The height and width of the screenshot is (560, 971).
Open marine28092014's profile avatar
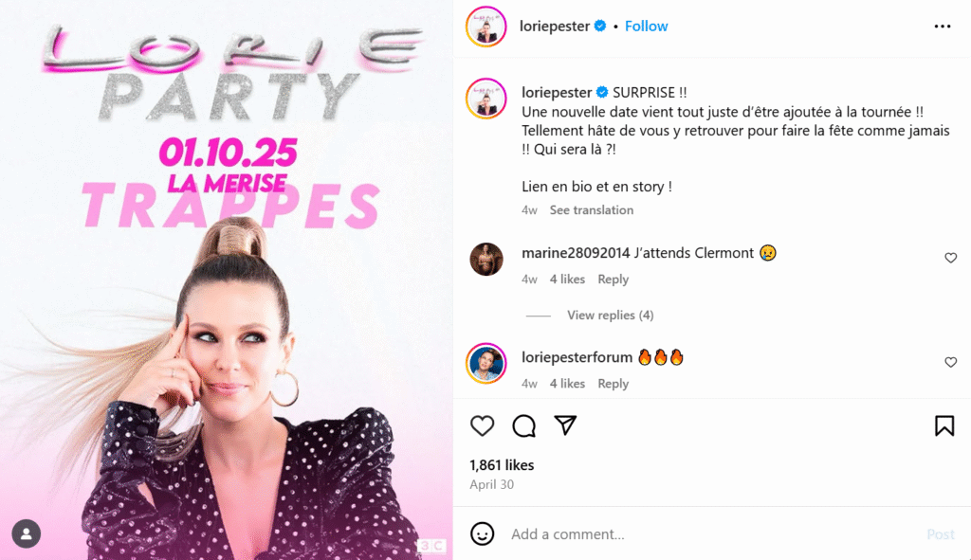coord(486,259)
